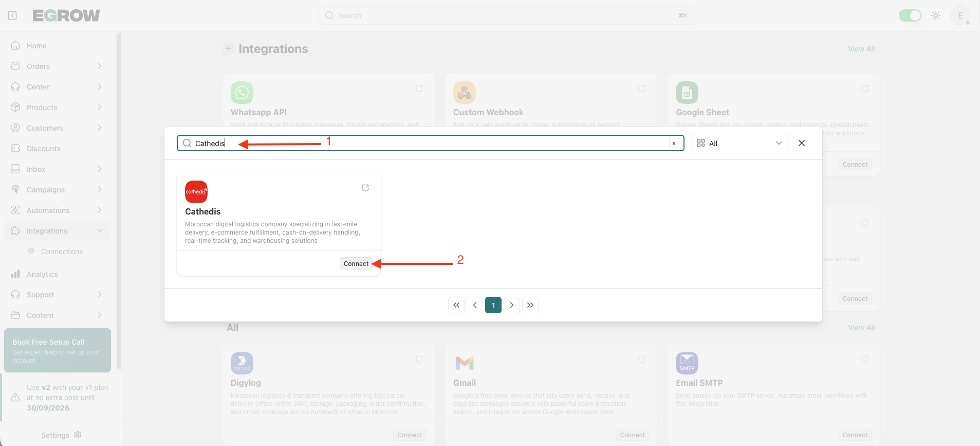Click the top global Search bar

(x=507, y=15)
